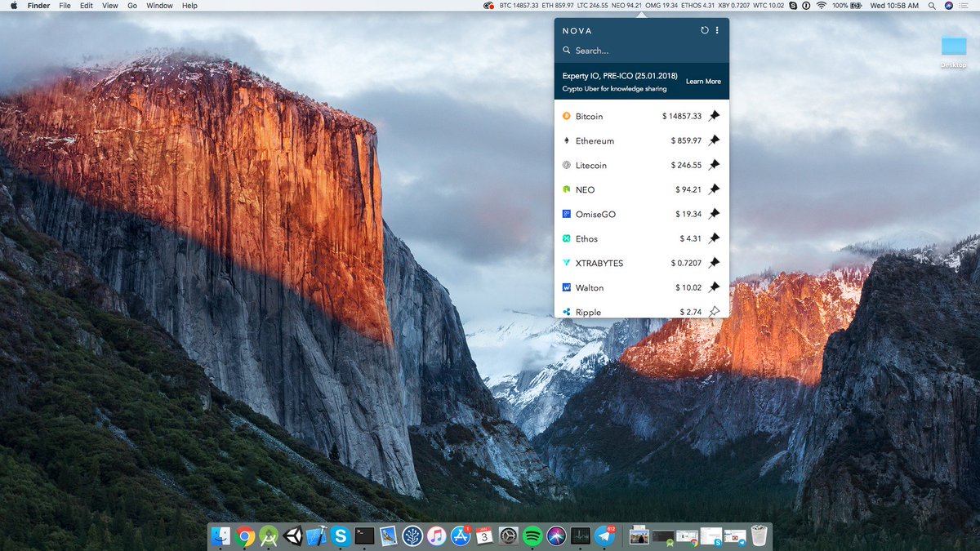
Task: Open Xcode from the dock
Action: [317, 535]
